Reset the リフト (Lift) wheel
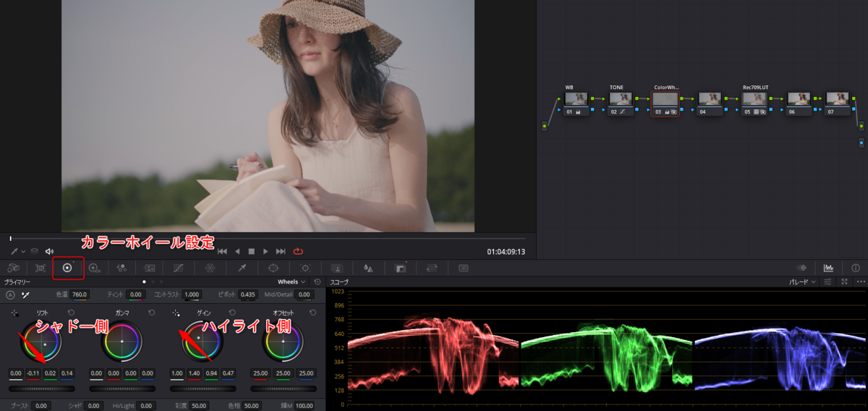The width and height of the screenshot is (868, 411). pos(70,313)
